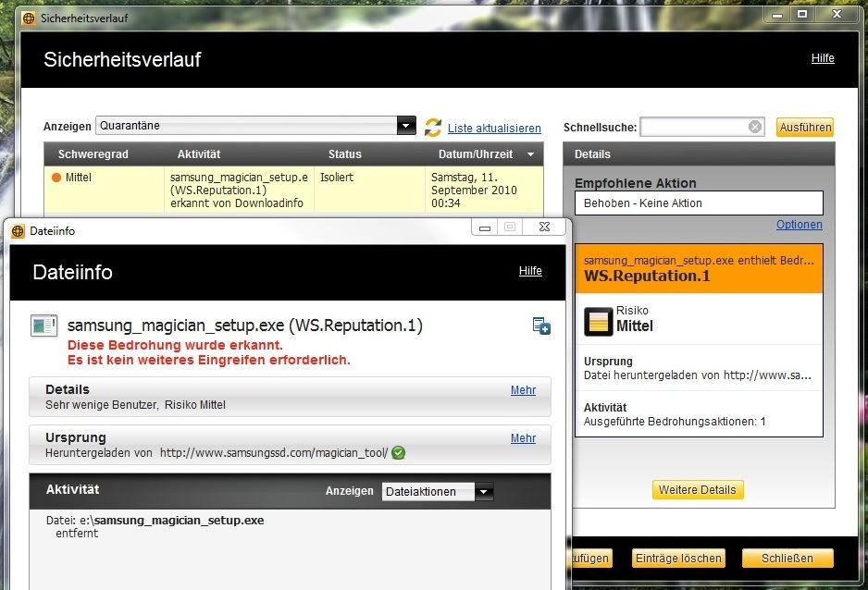The image size is (868, 590).
Task: Click the refresh arrows icon beside Liste aktualisieren
Action: point(433,128)
